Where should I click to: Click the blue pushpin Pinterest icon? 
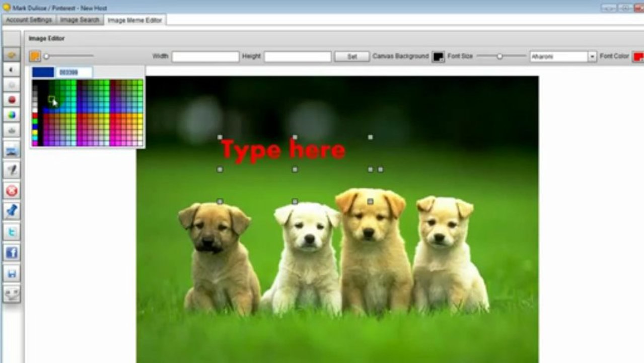(12, 211)
